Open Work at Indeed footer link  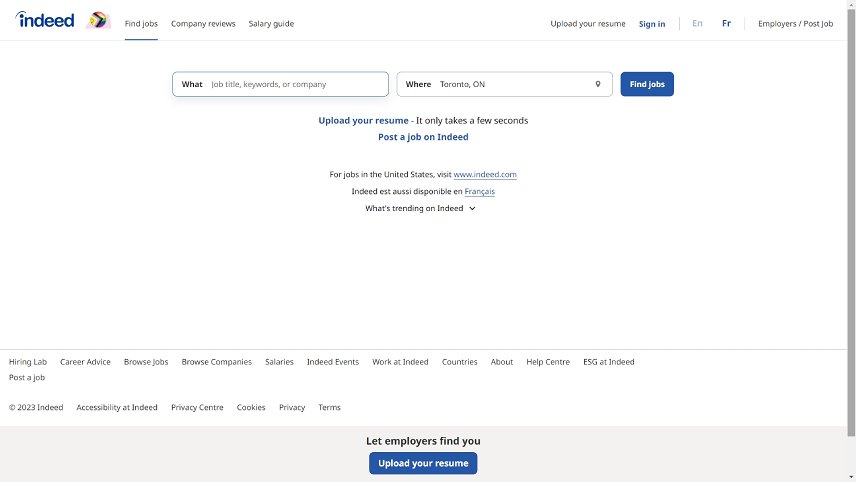400,362
